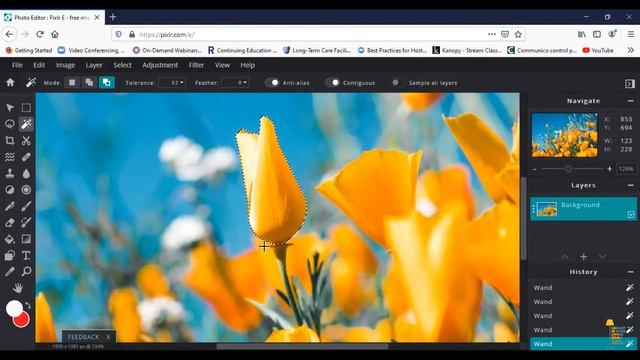
Task: Add a new layer with plus
Action: coord(584,257)
